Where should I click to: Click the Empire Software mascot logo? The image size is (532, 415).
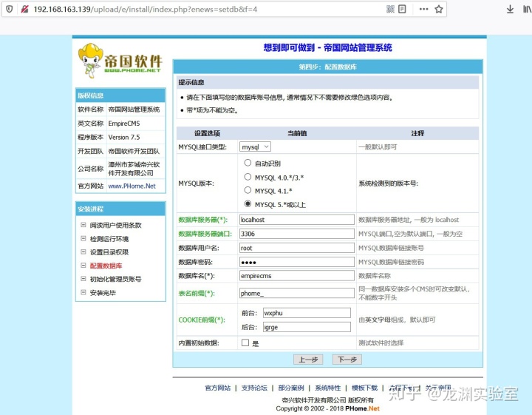pyautogui.click(x=90, y=60)
